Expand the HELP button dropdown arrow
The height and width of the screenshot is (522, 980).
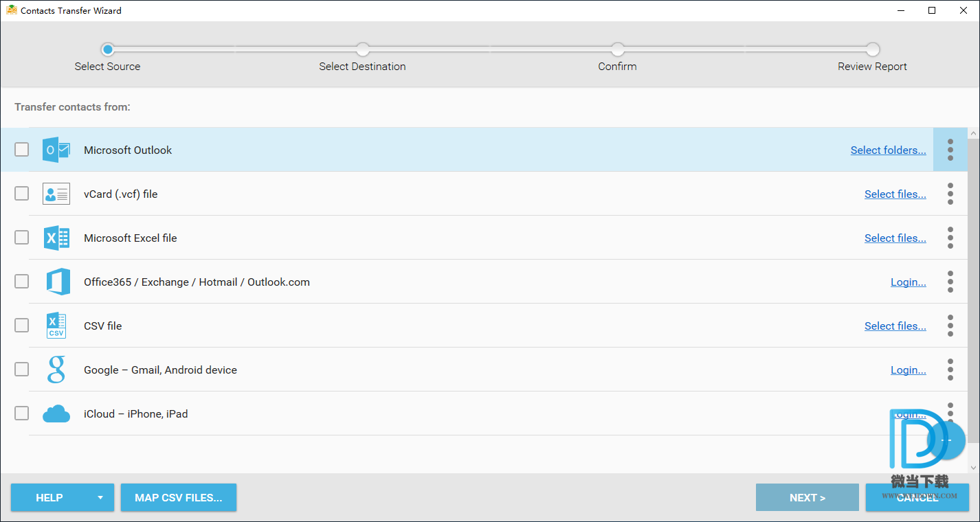coord(100,498)
